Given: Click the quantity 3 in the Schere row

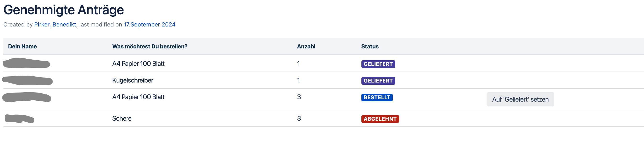Looking at the screenshot, I should pyautogui.click(x=299, y=119).
